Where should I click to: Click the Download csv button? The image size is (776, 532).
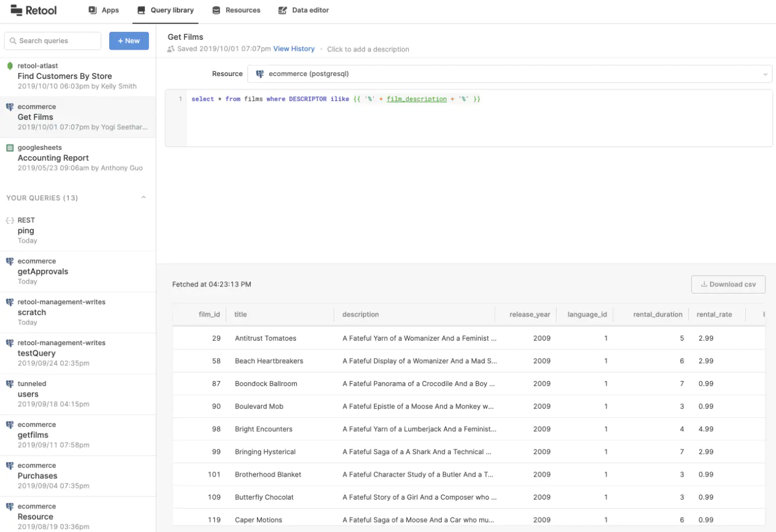tap(728, 284)
